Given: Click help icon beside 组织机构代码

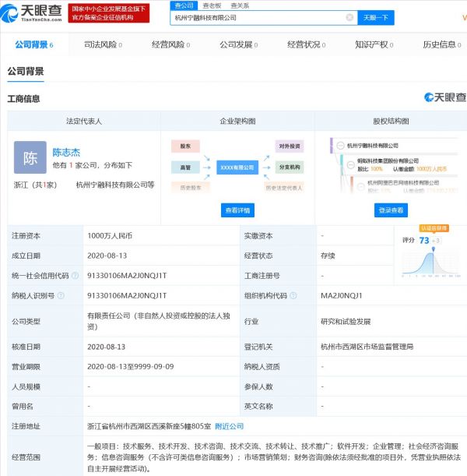Looking at the screenshot, I should 292,296.
